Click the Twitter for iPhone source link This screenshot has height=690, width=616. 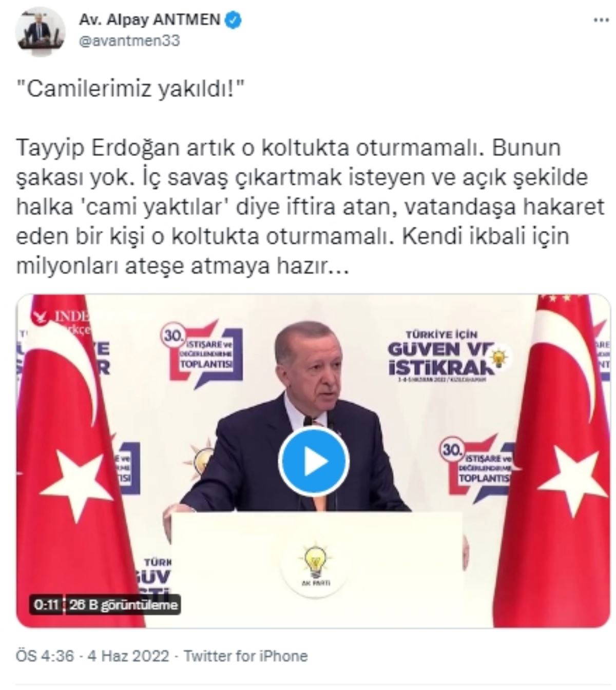coord(245,656)
